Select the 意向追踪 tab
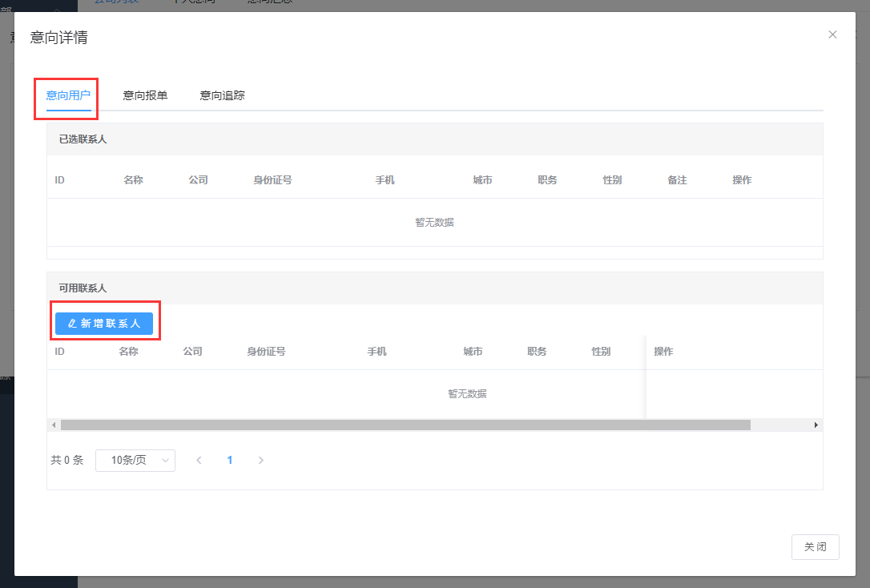 tap(222, 95)
